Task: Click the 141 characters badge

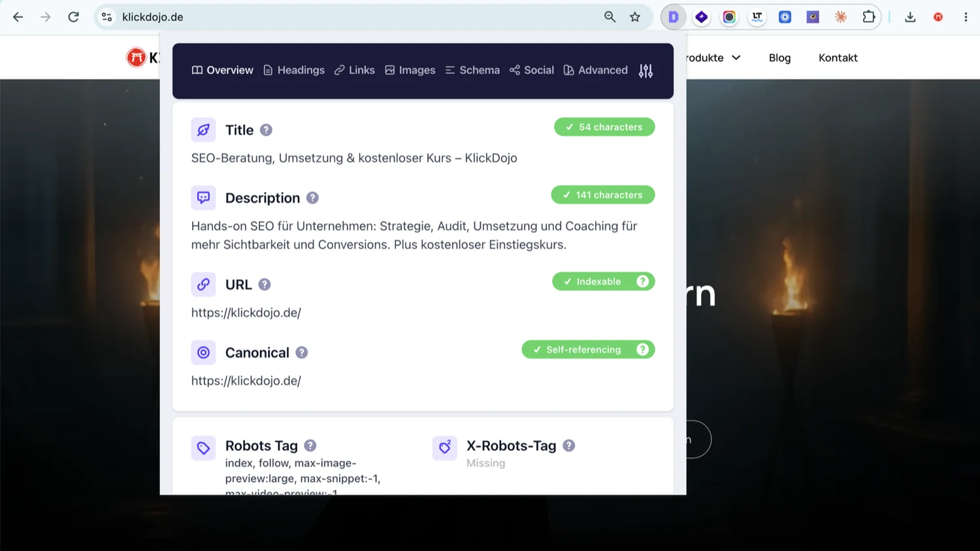Action: [603, 195]
